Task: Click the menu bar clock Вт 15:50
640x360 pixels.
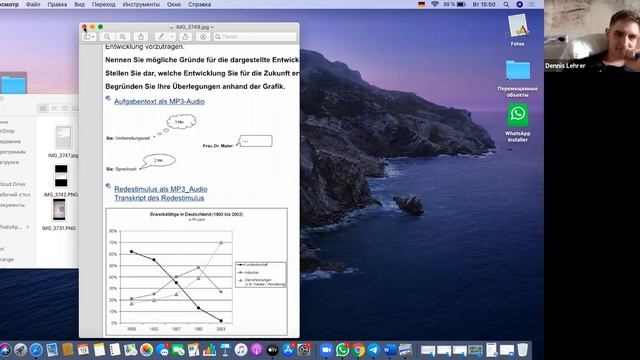Action: (x=484, y=4)
